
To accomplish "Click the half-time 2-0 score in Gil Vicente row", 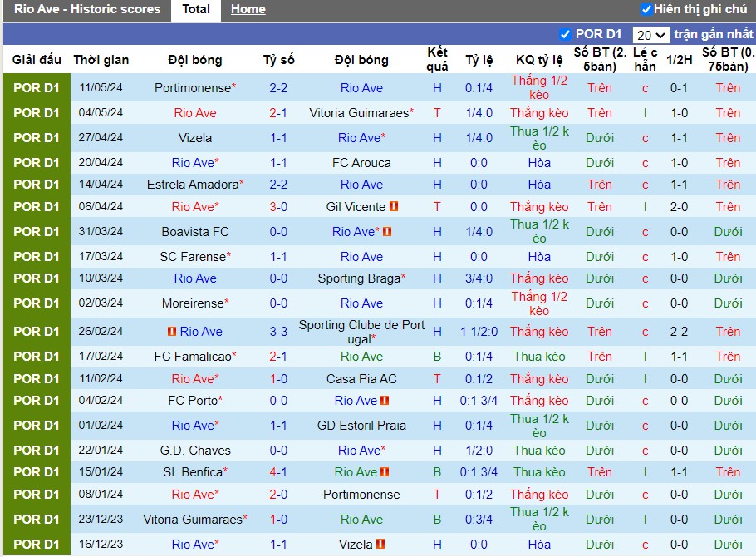I will point(679,206).
